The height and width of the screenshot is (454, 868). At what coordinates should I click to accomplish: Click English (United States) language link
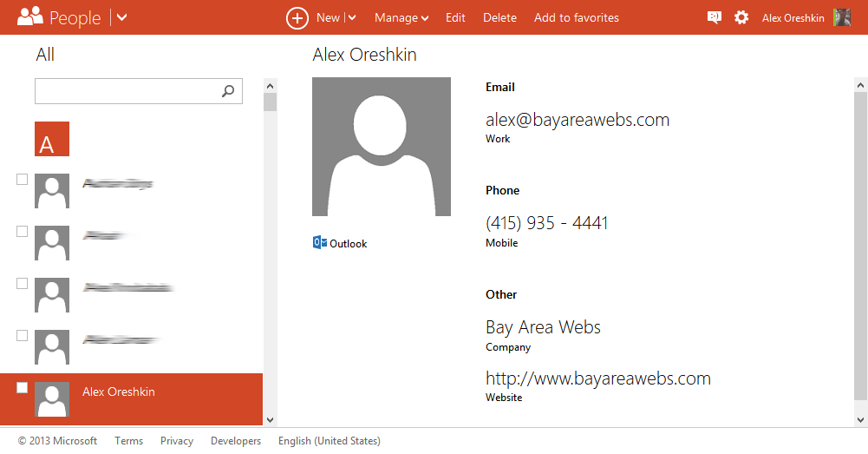(x=330, y=441)
